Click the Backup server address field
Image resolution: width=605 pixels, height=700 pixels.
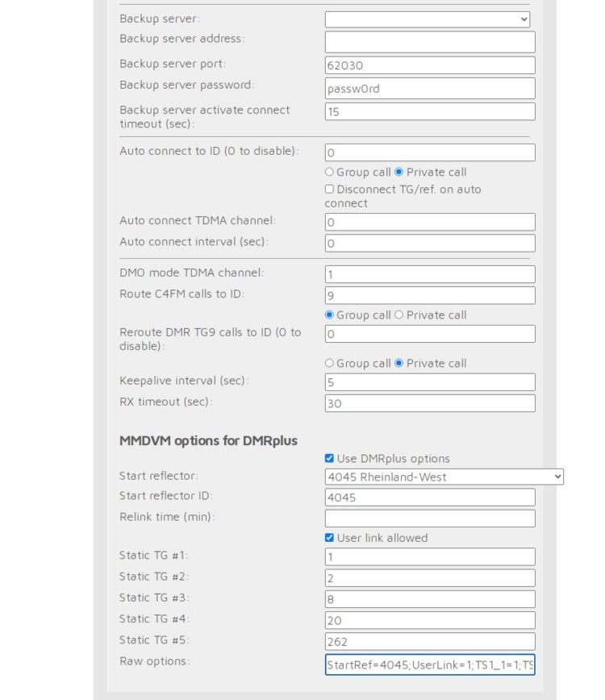pos(429,41)
